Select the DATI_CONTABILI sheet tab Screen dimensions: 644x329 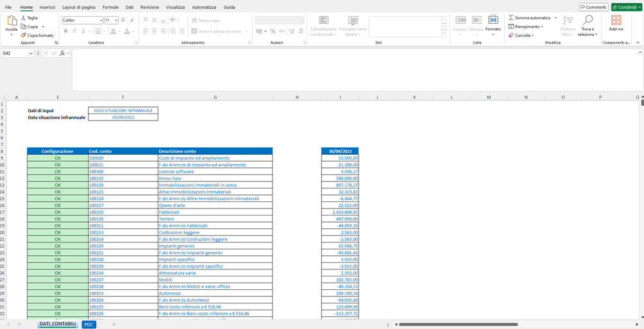click(58, 324)
